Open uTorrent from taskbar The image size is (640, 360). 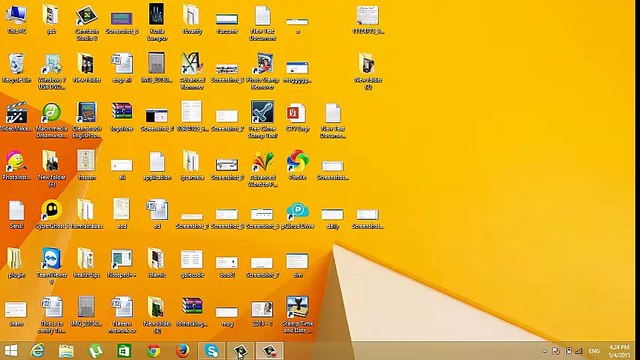click(x=95, y=351)
